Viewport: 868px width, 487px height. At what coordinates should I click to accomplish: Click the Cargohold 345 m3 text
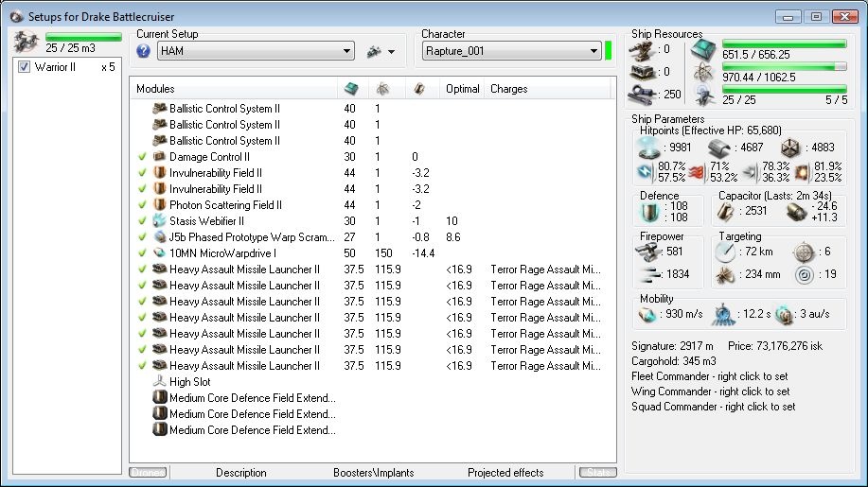coord(673,361)
